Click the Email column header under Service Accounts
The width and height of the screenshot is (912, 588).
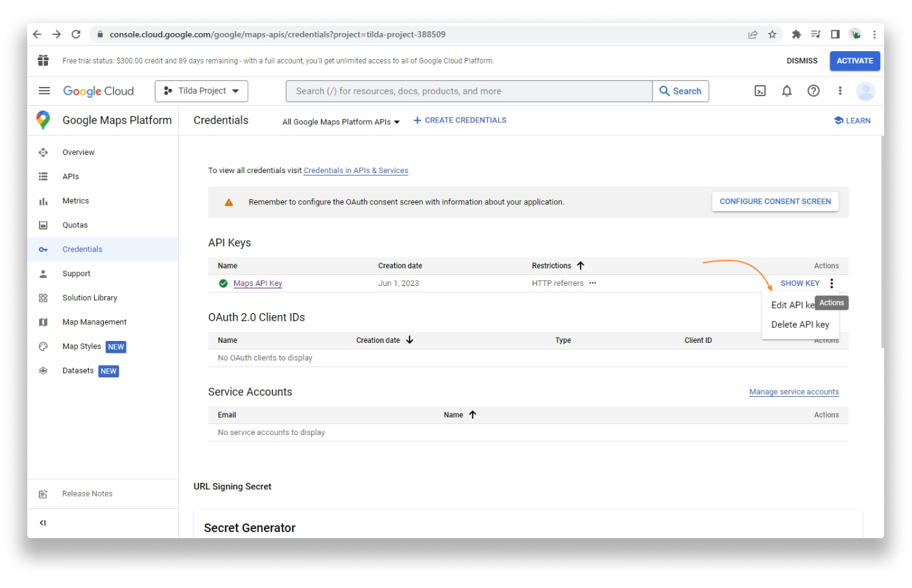[227, 415]
